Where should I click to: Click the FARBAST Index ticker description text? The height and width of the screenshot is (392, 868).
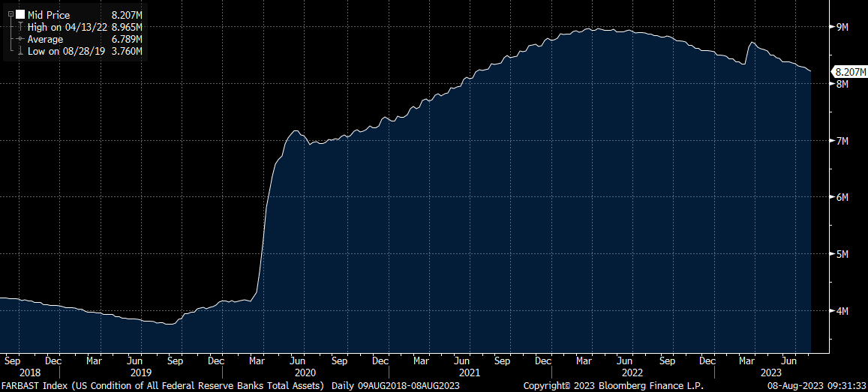(162, 385)
